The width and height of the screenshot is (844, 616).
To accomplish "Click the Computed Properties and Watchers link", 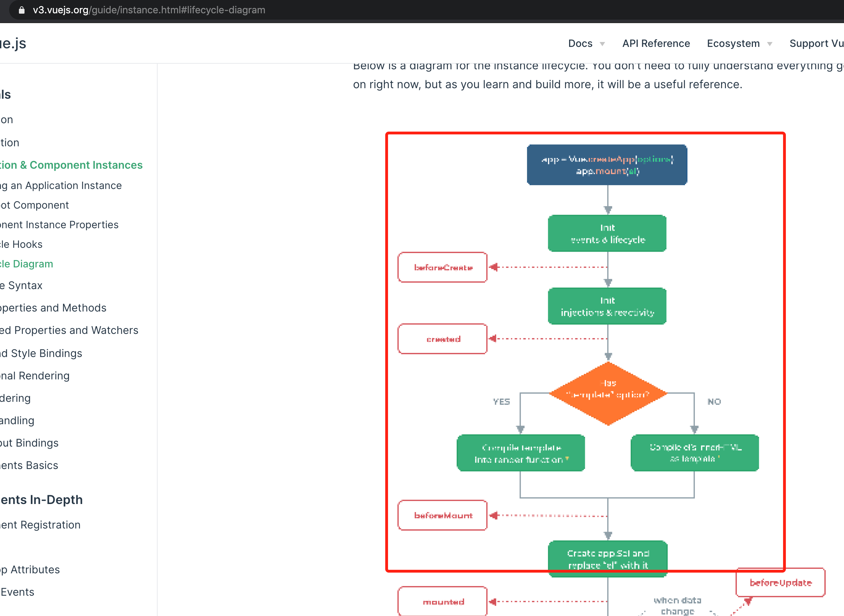I will pyautogui.click(x=69, y=330).
